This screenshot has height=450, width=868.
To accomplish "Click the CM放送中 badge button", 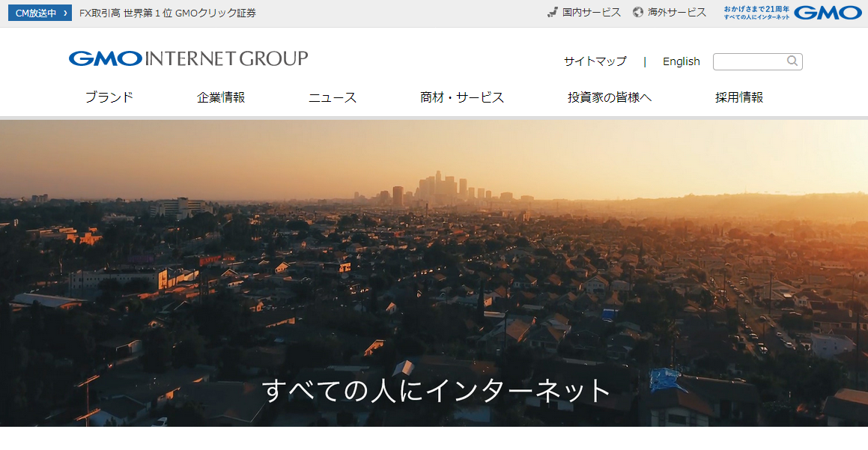I will [40, 13].
